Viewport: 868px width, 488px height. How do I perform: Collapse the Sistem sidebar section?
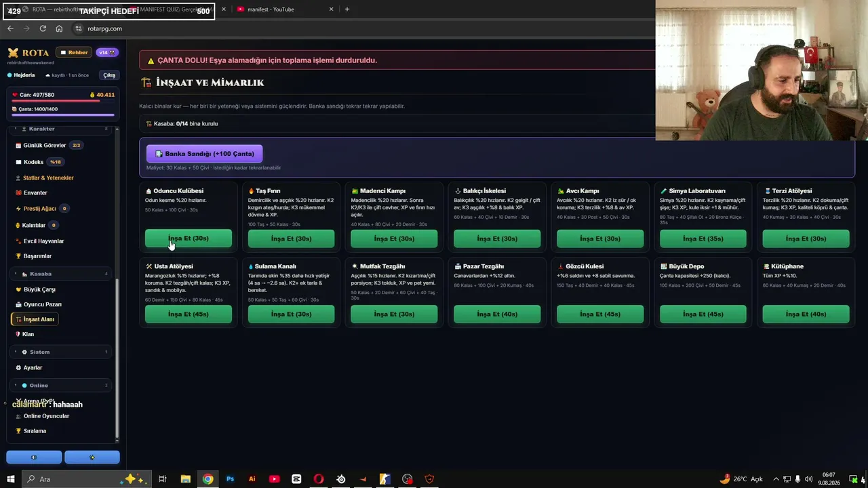click(62, 352)
